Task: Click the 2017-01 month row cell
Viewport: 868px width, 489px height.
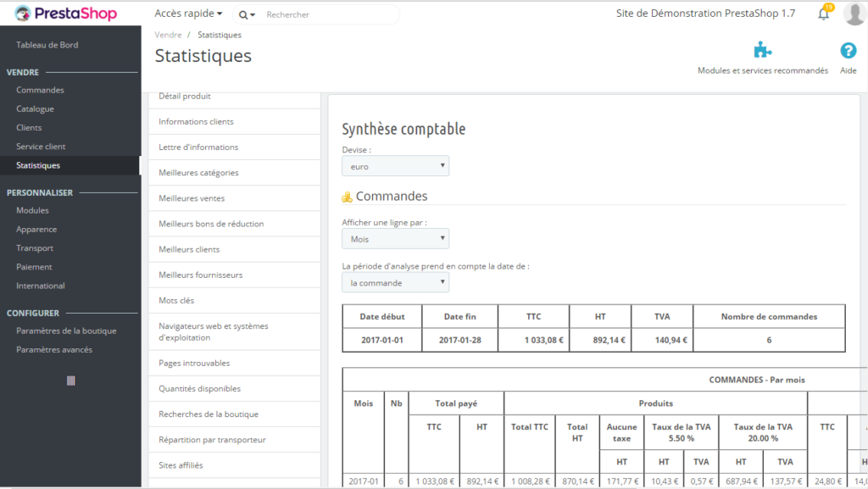Action: [x=363, y=481]
